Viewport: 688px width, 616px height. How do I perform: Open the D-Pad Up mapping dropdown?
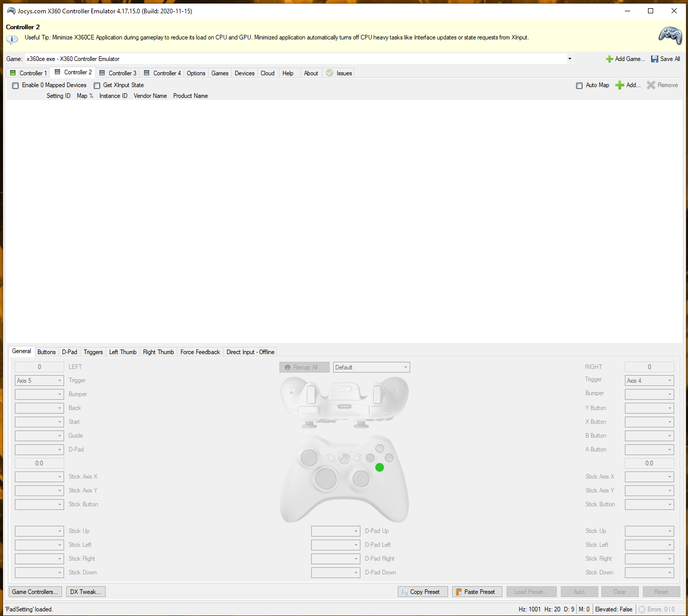pos(335,531)
